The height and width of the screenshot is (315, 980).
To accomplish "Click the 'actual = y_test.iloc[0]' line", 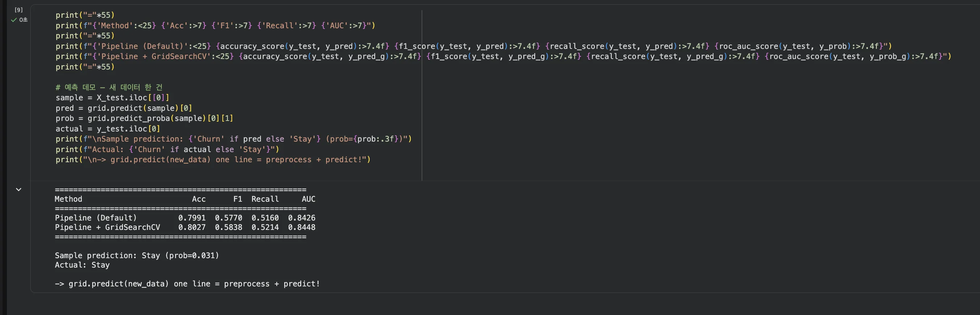I will 108,129.
